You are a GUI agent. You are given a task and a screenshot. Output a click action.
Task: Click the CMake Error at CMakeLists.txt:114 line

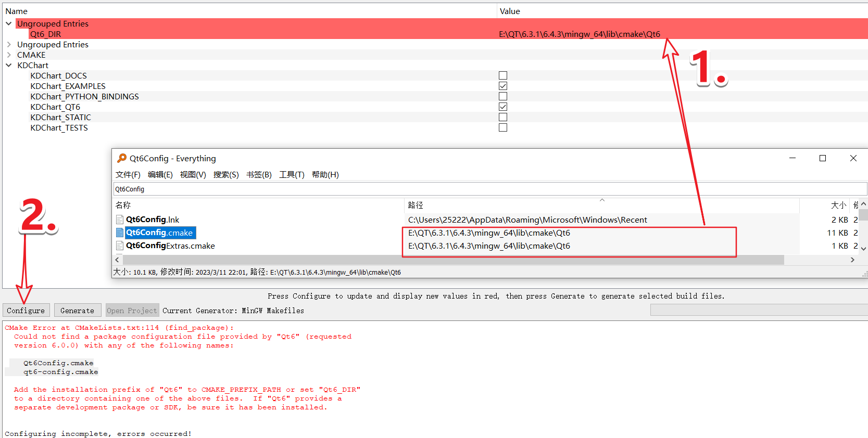119,328
